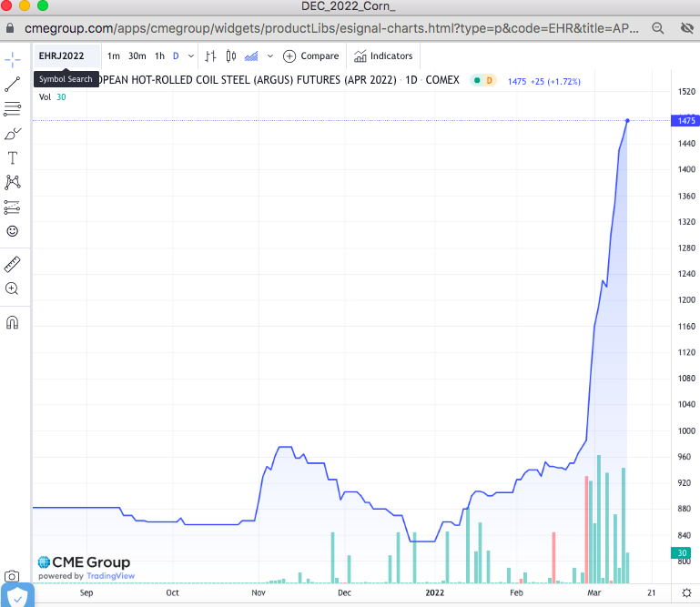Open the emoji icons tool

click(13, 231)
